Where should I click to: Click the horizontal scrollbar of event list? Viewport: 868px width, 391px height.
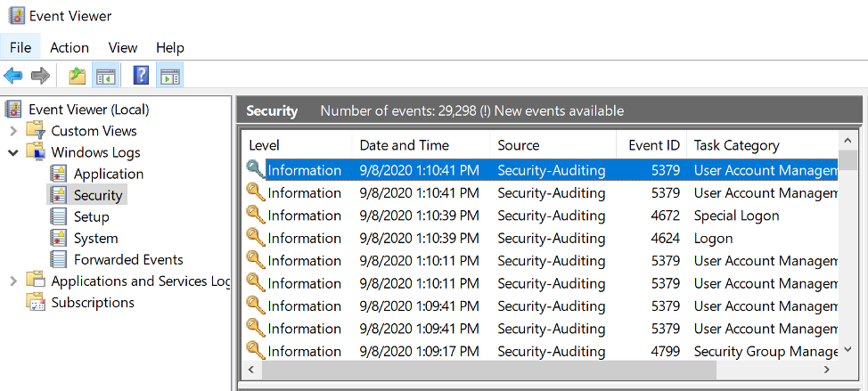tap(542, 370)
